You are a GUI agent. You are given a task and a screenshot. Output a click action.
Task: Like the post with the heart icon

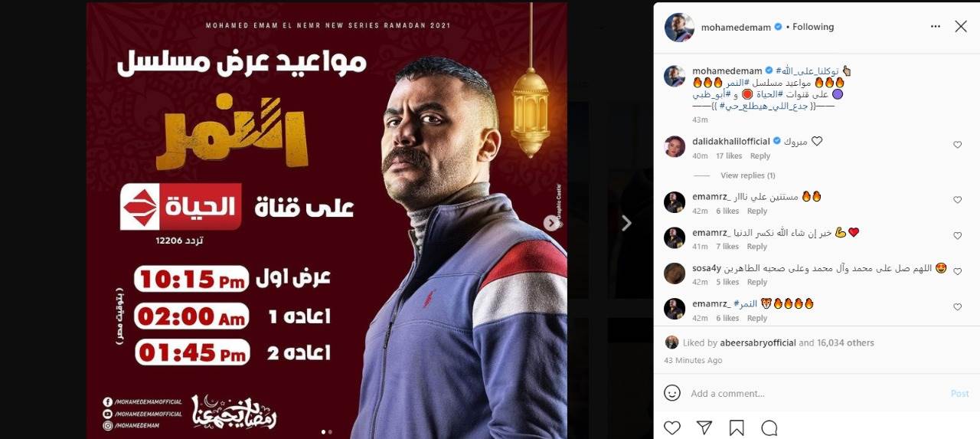(x=671, y=428)
